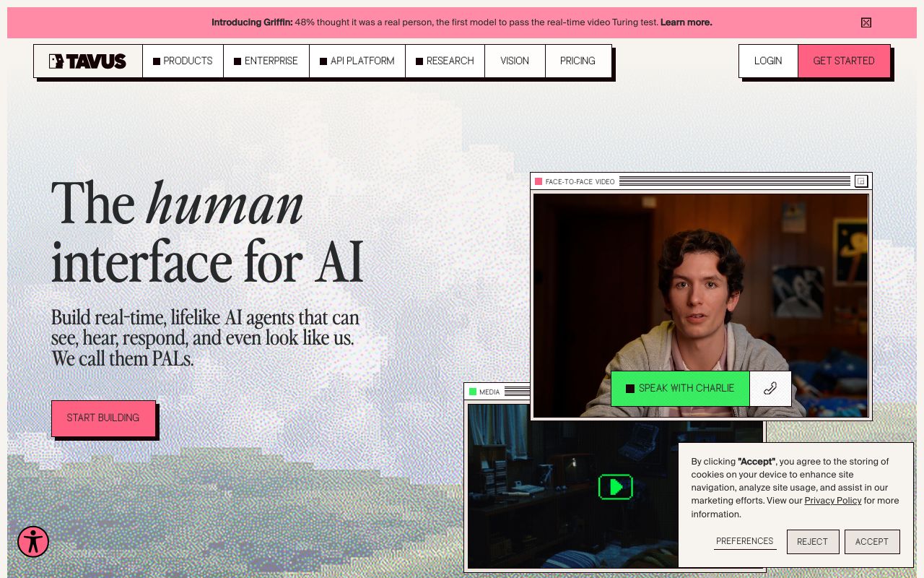
Task: Go to the Vision page
Action: click(515, 61)
